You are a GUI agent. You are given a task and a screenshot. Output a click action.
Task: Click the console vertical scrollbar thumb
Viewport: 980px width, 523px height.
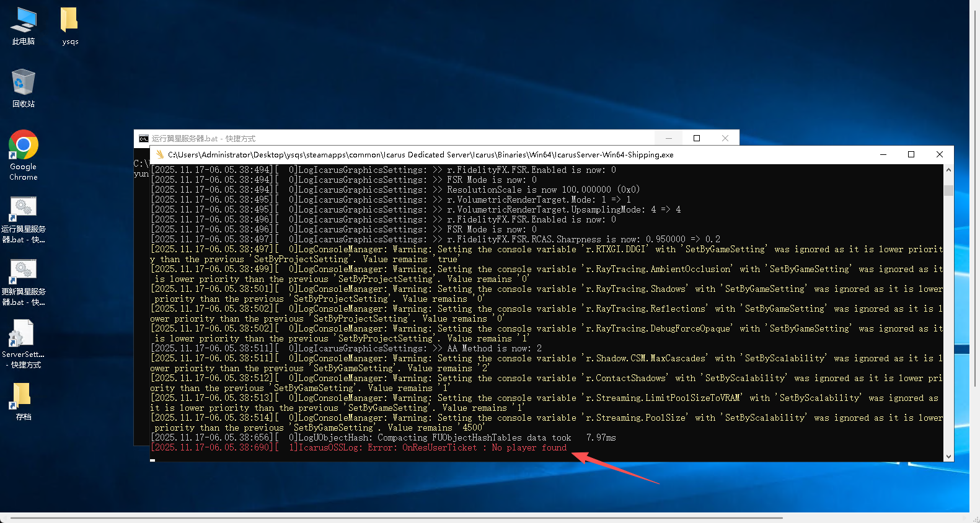click(948, 190)
